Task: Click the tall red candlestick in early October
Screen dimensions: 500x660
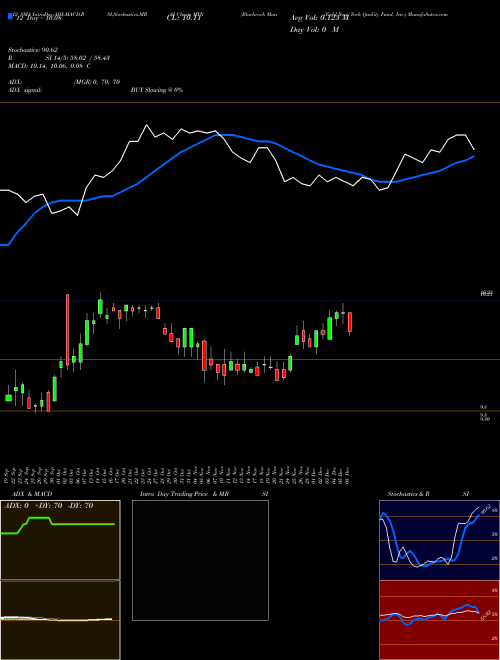Action: [67, 330]
